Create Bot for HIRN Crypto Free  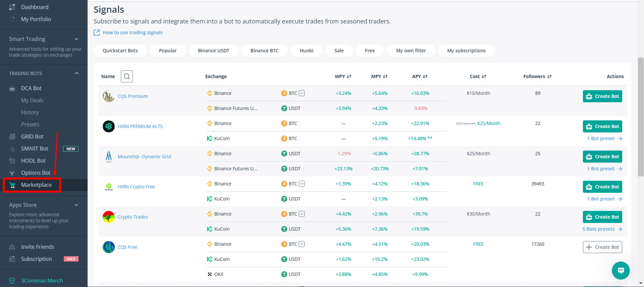tap(602, 187)
